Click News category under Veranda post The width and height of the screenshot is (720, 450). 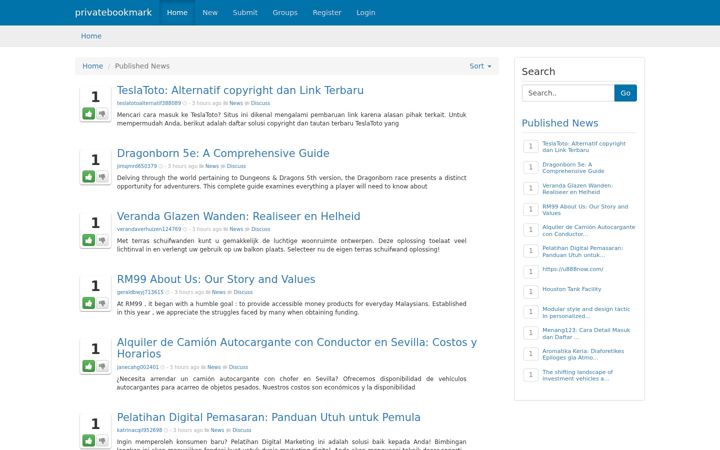click(x=236, y=229)
